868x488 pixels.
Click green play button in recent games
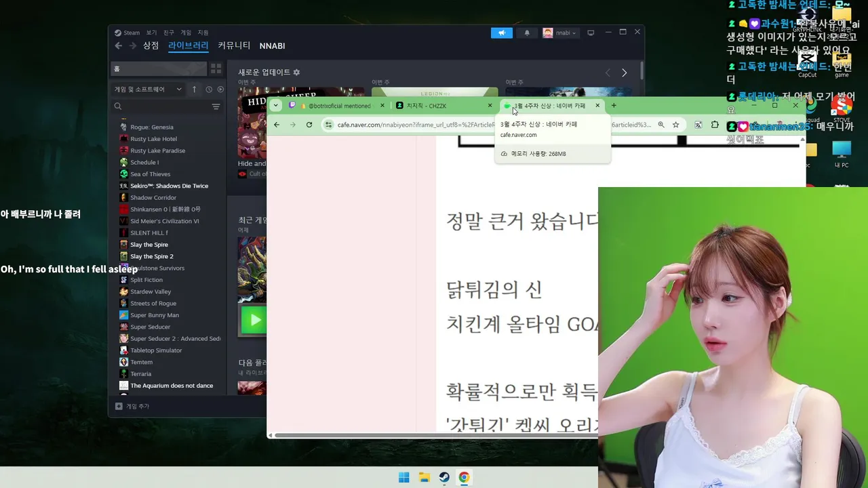[x=254, y=320]
